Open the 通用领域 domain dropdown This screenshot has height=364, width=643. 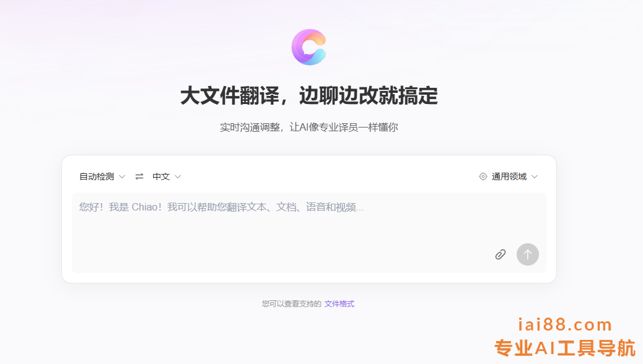pyautogui.click(x=509, y=176)
